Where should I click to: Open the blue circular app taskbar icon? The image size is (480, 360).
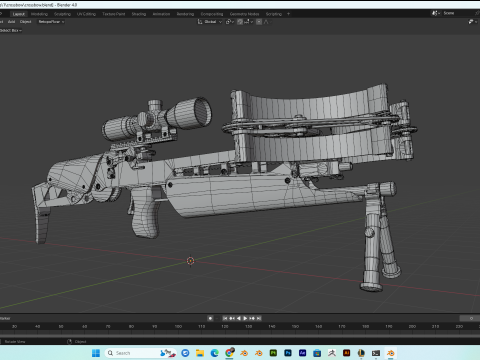click(x=185, y=353)
